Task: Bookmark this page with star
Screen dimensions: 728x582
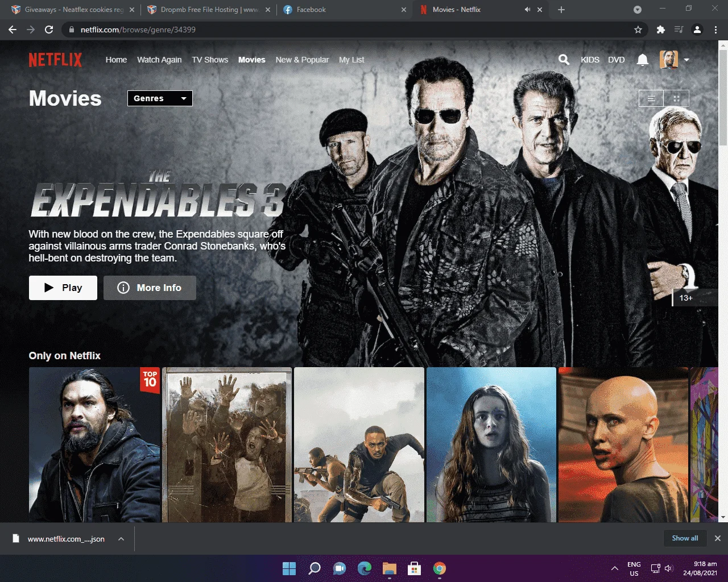Action: (x=638, y=30)
